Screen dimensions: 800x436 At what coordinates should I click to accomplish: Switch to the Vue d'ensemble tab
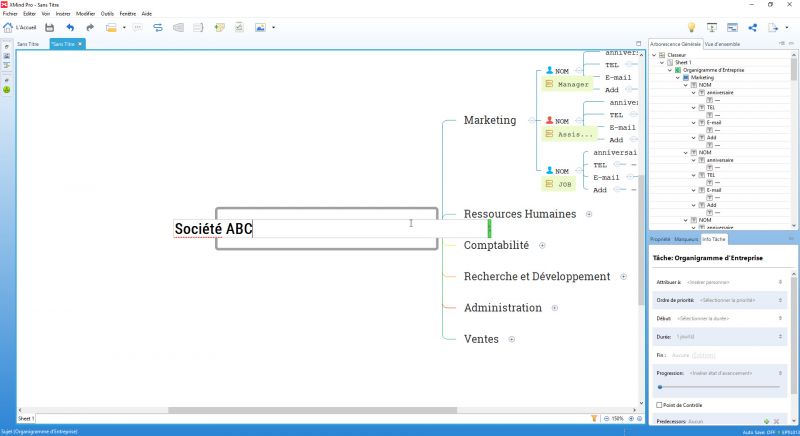[x=722, y=44]
